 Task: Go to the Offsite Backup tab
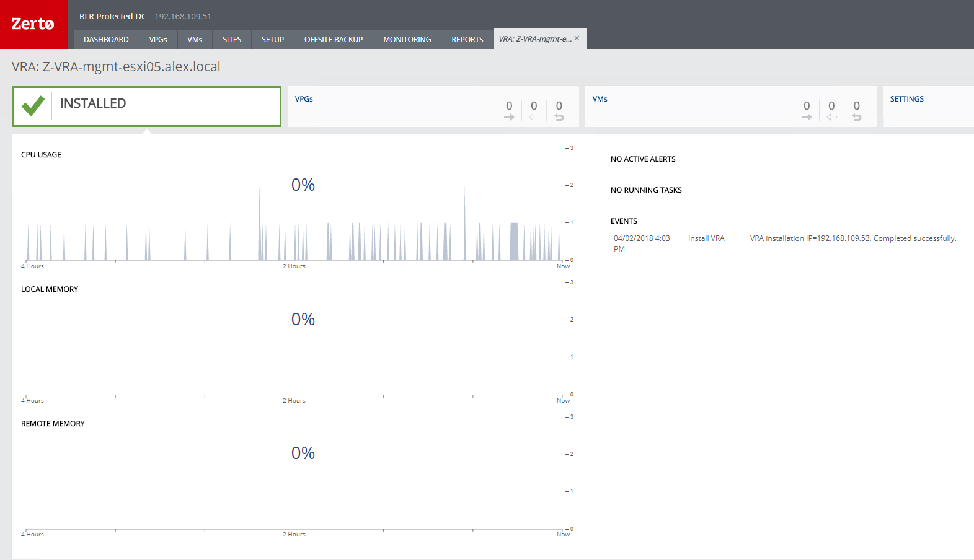pyautogui.click(x=334, y=39)
